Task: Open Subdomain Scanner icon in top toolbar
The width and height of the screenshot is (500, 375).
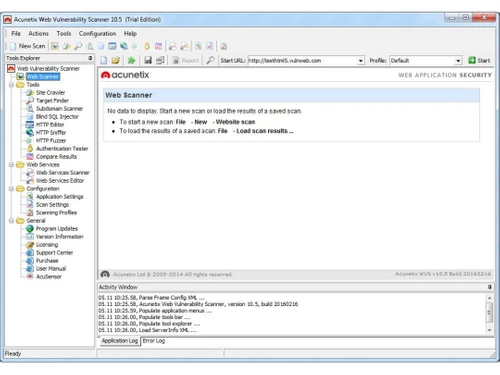Action: pyautogui.click(x=90, y=46)
